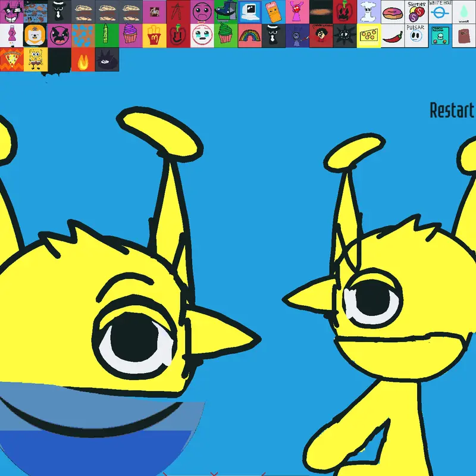
Task: Select the purple frosting cupcake tile
Action: pyautogui.click(x=130, y=36)
